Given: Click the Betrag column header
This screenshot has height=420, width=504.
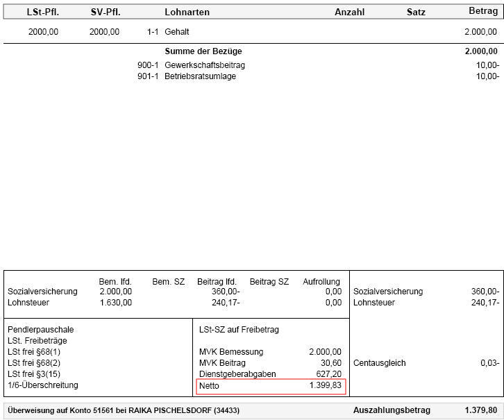Looking at the screenshot, I should 483,12.
